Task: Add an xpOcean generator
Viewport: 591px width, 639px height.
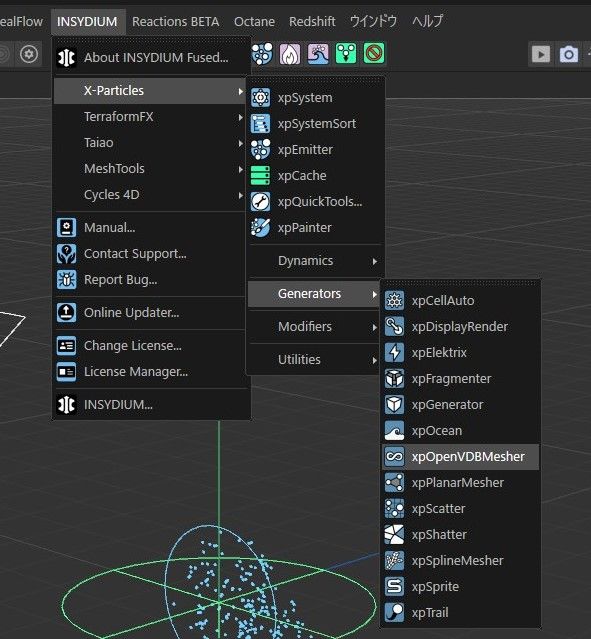Action: point(461,431)
